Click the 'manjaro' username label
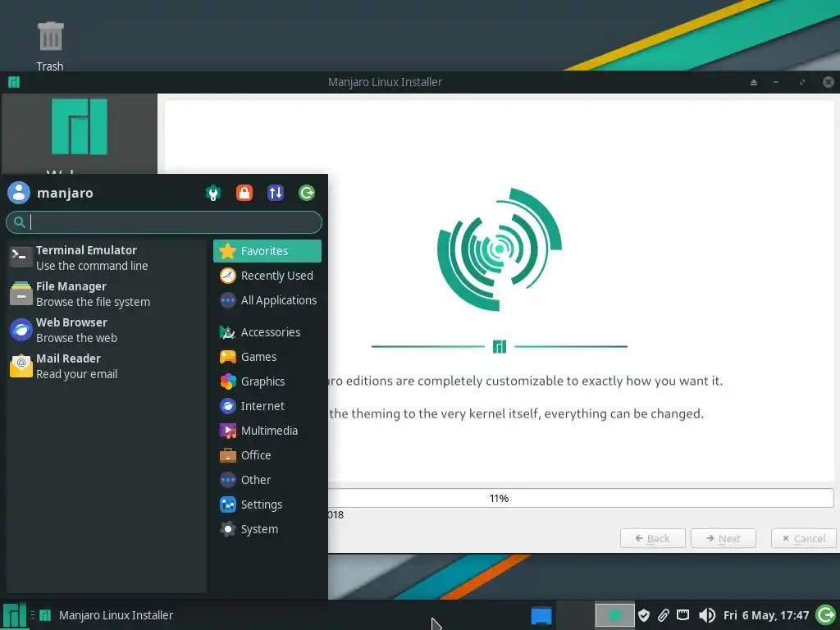Screen dimensions: 840x630 [65, 193]
